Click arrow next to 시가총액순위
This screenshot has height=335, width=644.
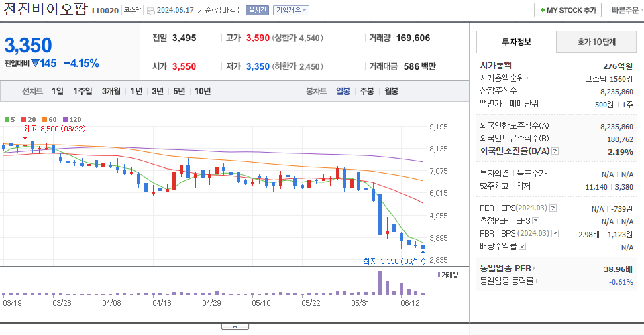[527, 78]
